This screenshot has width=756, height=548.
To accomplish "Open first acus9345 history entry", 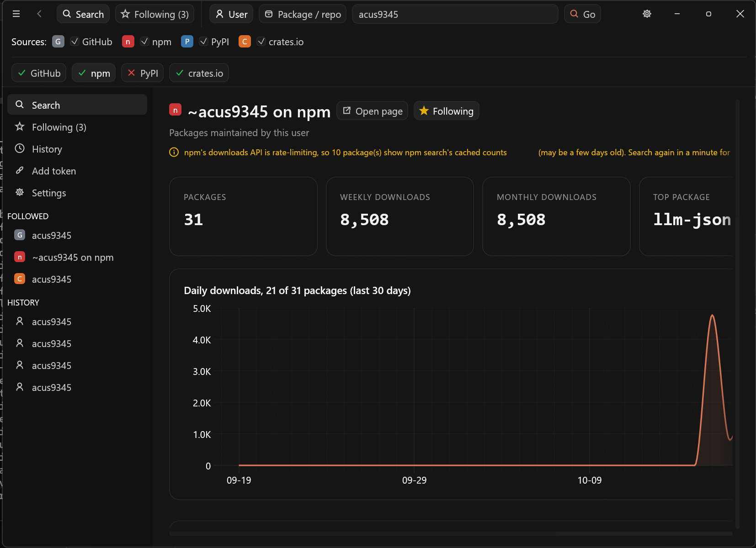I will (x=77, y=321).
